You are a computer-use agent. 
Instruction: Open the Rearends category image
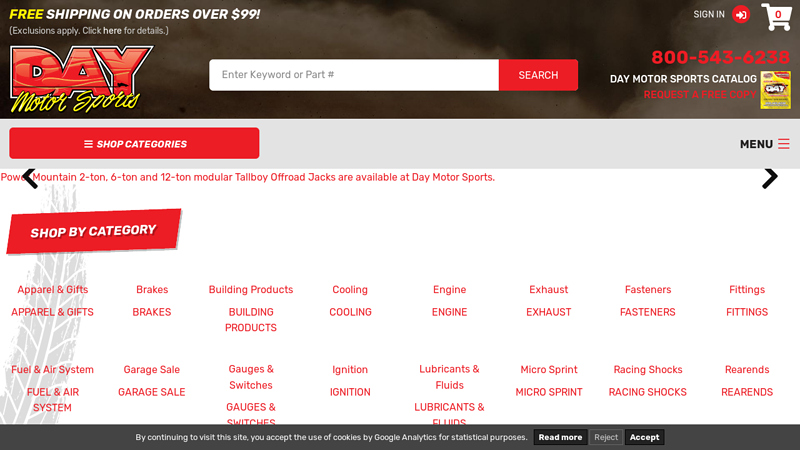(747, 369)
